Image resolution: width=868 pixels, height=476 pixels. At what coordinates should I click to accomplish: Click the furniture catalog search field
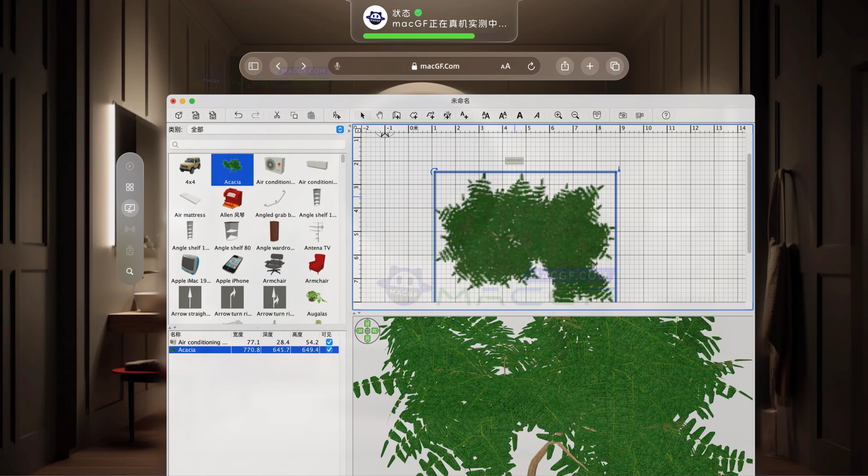pos(258,145)
